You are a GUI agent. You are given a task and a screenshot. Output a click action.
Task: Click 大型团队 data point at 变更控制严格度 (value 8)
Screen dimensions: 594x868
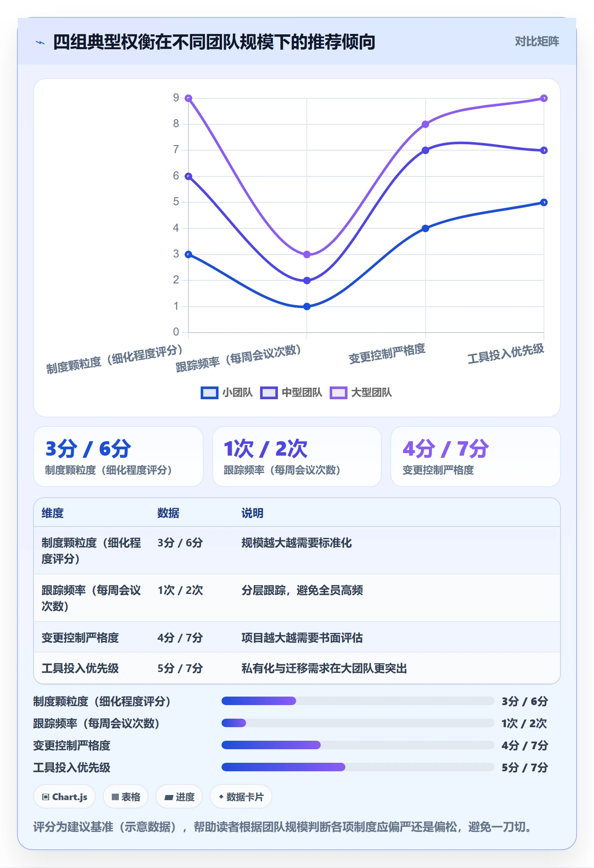[426, 124]
